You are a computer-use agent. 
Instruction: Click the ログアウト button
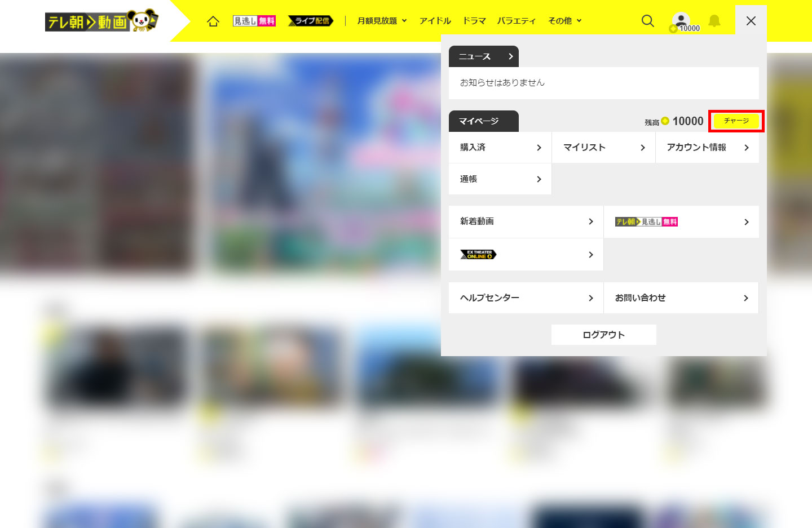[x=603, y=335]
